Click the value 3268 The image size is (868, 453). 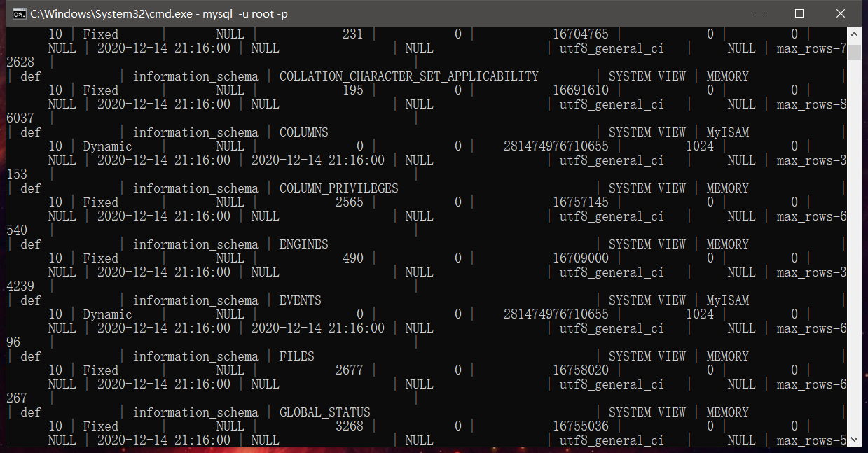[350, 426]
